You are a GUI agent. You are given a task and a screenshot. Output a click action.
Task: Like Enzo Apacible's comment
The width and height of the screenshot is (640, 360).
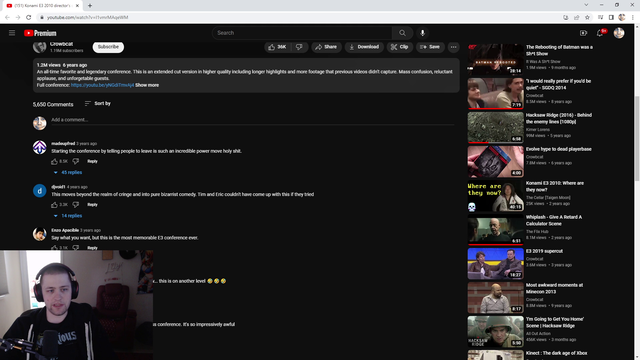54,247
